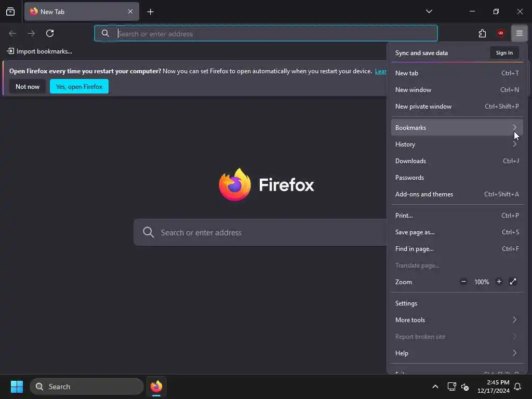Open Passwords from the menu
Screen dimensions: 532x399
457,178
